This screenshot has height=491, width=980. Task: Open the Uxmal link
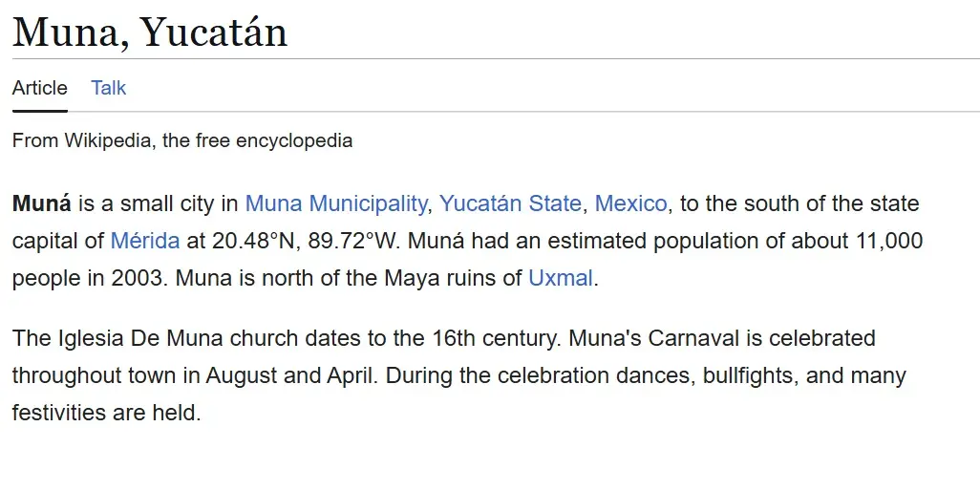(x=561, y=279)
